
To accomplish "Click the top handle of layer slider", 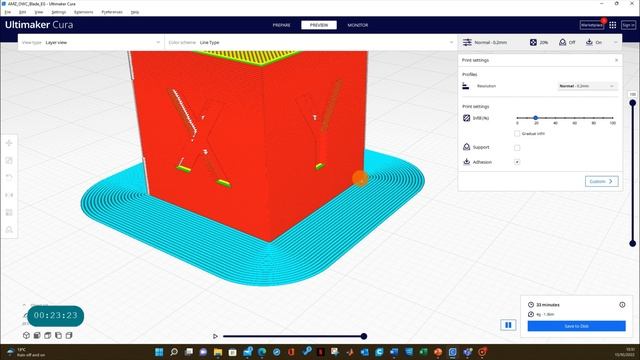I will 633,103.
